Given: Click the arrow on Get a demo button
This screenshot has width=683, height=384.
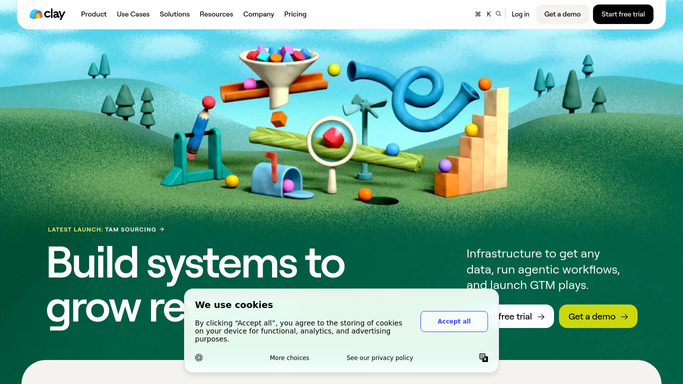Looking at the screenshot, I should tap(625, 317).
